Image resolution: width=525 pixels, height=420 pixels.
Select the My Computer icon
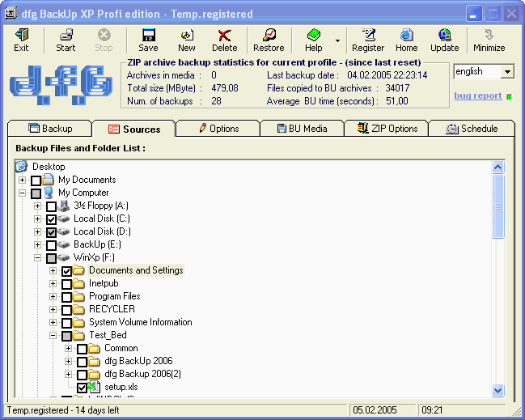click(x=48, y=193)
